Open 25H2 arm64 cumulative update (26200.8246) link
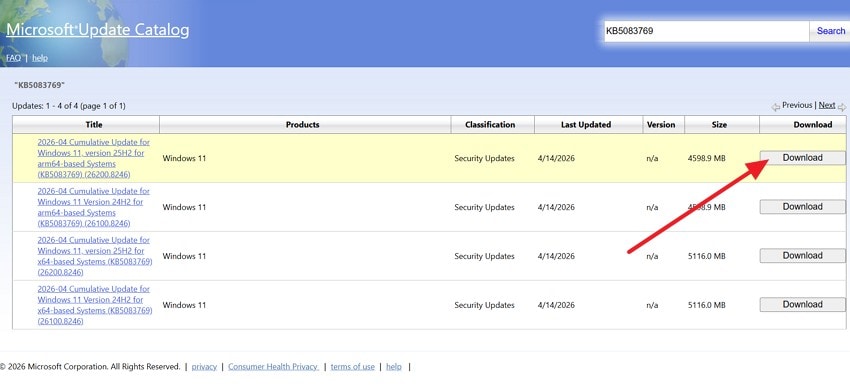This screenshot has height=390, width=850. (x=93, y=158)
